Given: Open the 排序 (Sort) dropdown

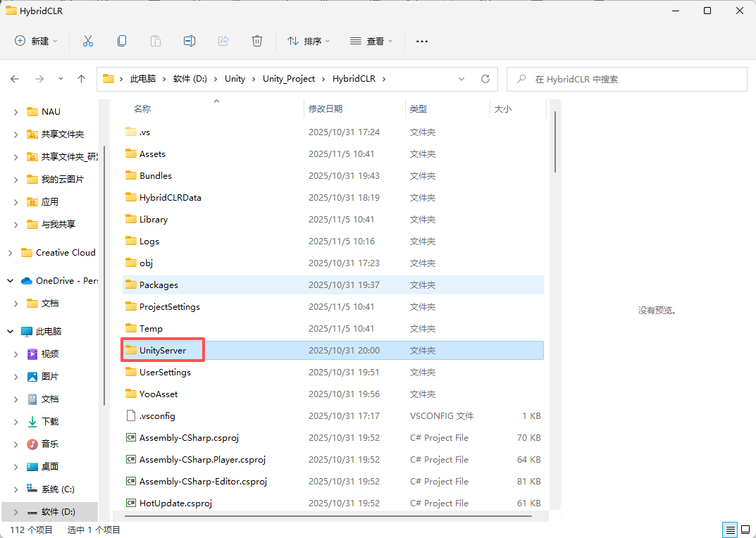Looking at the screenshot, I should click(309, 41).
